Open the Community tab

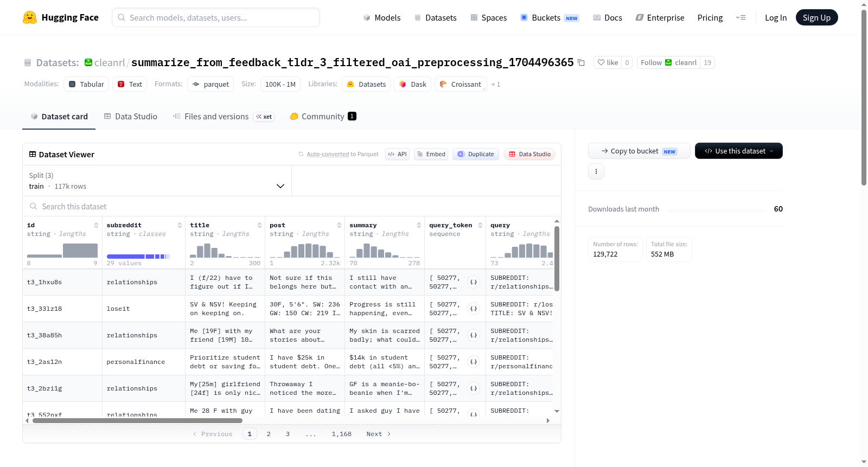pos(323,116)
